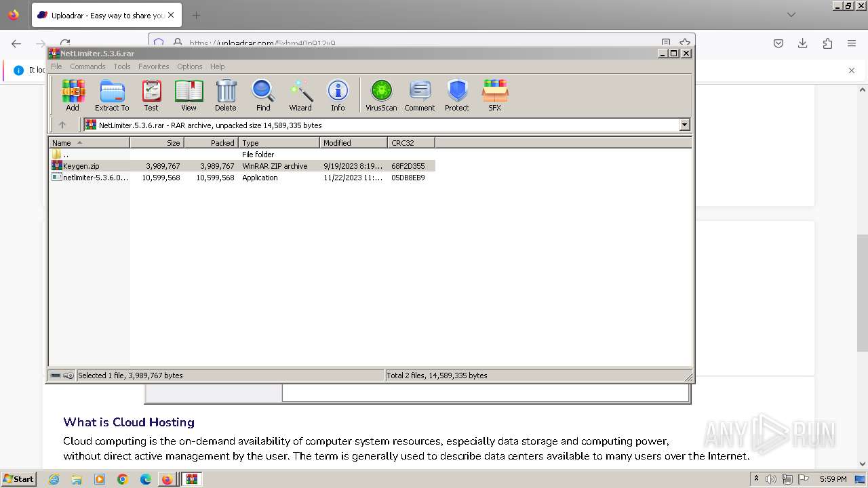Screen dimensions: 868x488
Task: Open Firefox downloads panel
Action: pos(803,43)
